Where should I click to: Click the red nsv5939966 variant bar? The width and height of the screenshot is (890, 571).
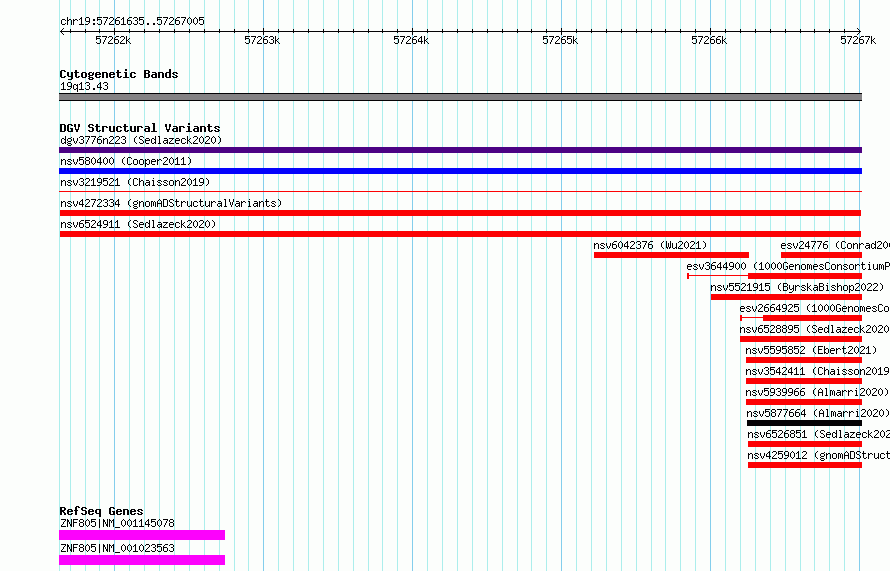tap(804, 402)
